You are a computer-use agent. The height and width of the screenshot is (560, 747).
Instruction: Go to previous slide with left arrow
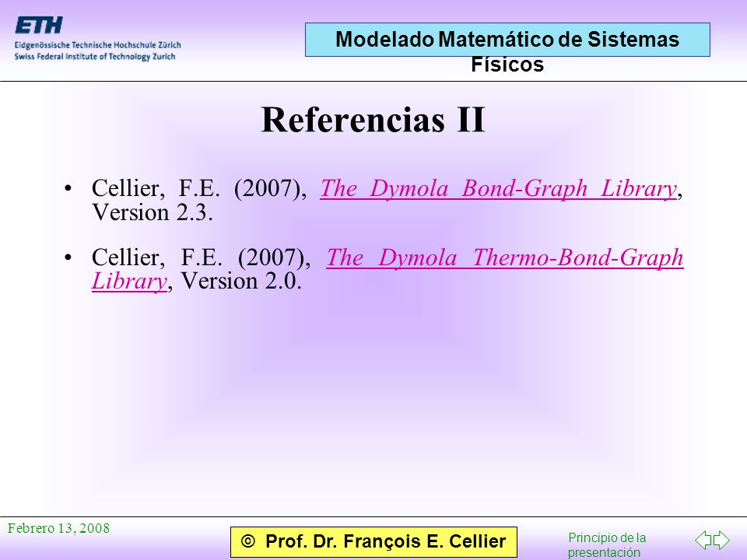pos(703,540)
